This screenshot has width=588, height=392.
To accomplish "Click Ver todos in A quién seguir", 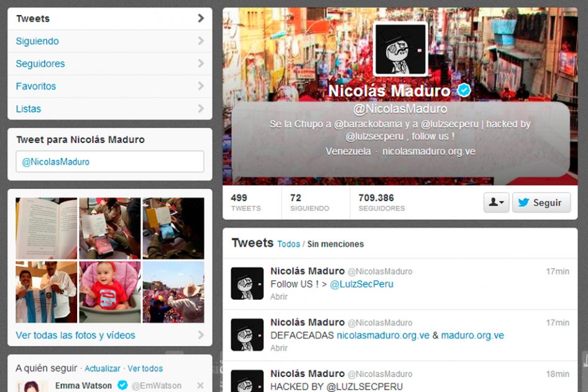I will tap(145, 368).
